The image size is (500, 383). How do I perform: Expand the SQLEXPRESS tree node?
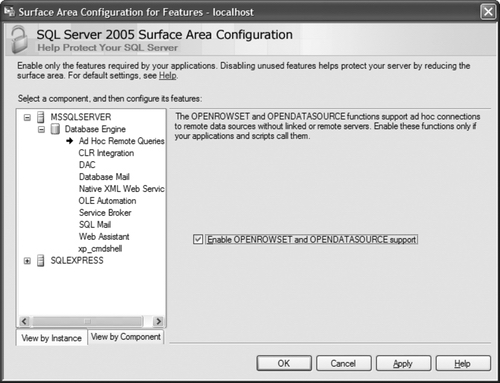(27, 261)
